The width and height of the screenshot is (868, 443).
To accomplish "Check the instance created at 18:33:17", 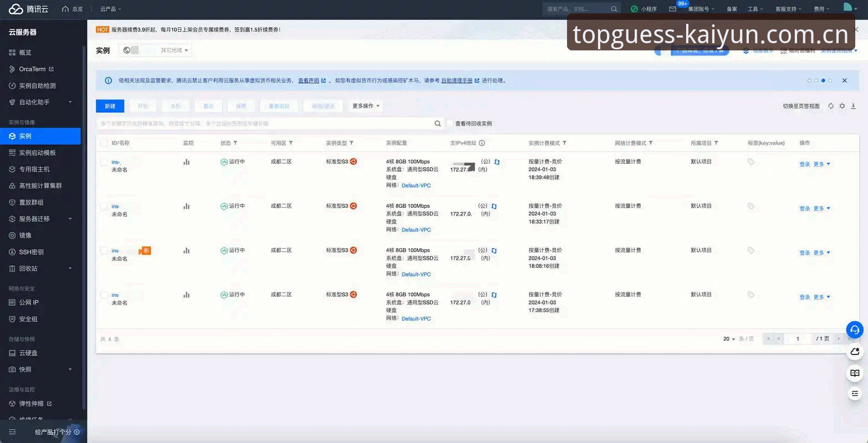I will point(104,206).
